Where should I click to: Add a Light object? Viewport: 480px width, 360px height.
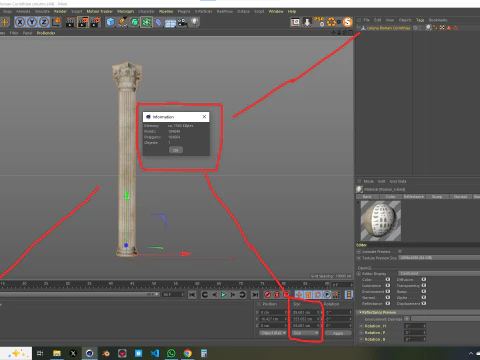click(x=194, y=22)
